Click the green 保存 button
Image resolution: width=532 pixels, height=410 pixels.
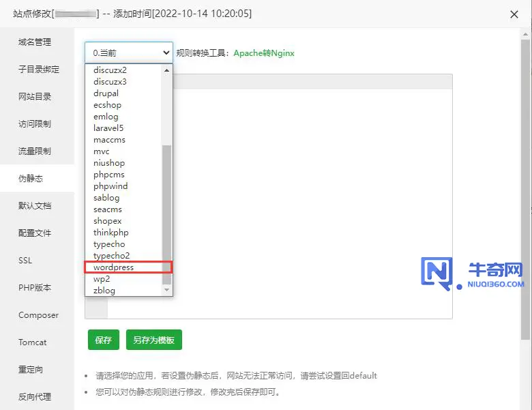point(104,340)
